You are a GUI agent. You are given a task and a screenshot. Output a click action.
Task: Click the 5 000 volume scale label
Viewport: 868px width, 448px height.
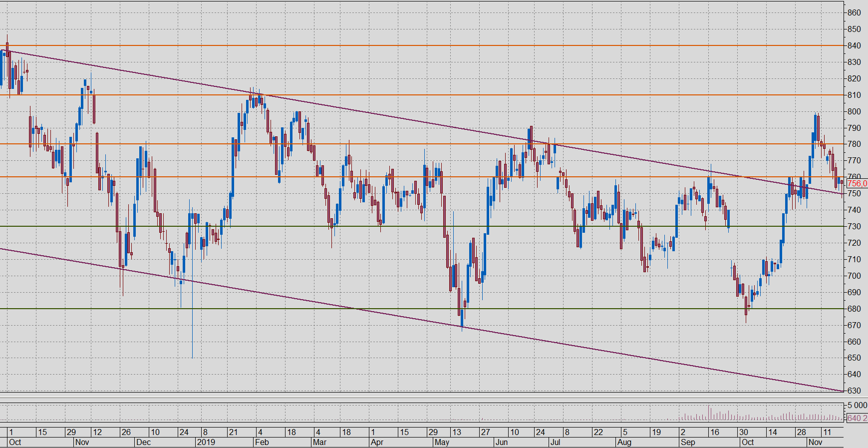coord(857,405)
